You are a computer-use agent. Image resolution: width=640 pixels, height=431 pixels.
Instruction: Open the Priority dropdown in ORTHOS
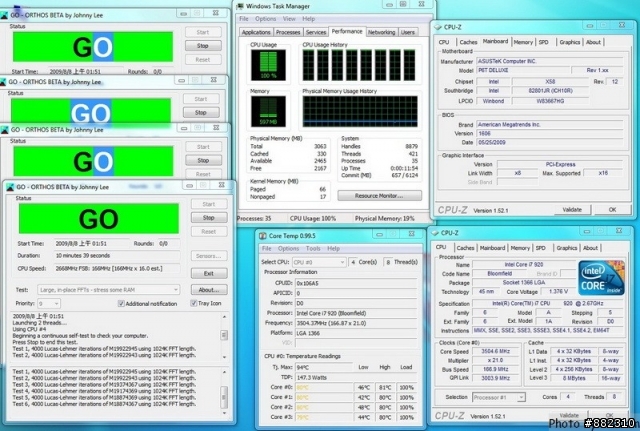[49, 303]
